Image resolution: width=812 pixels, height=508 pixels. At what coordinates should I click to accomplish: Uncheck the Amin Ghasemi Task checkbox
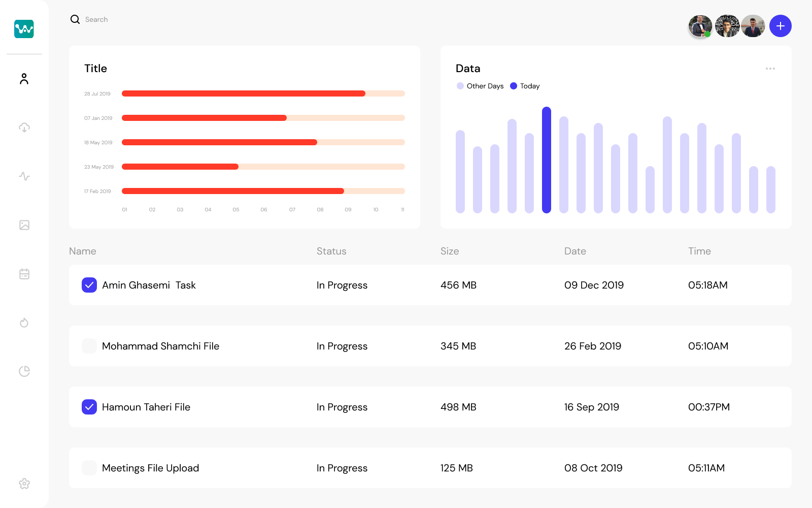tap(89, 285)
